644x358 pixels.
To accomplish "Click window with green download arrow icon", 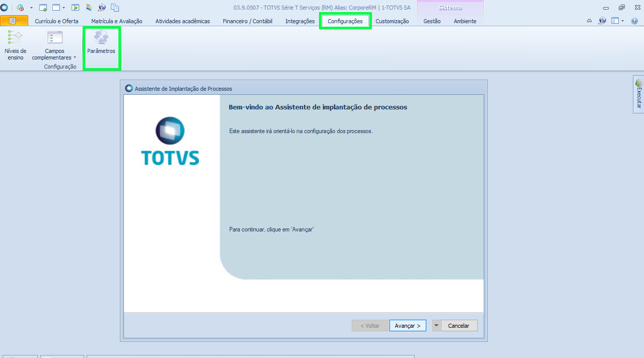I will (43, 8).
